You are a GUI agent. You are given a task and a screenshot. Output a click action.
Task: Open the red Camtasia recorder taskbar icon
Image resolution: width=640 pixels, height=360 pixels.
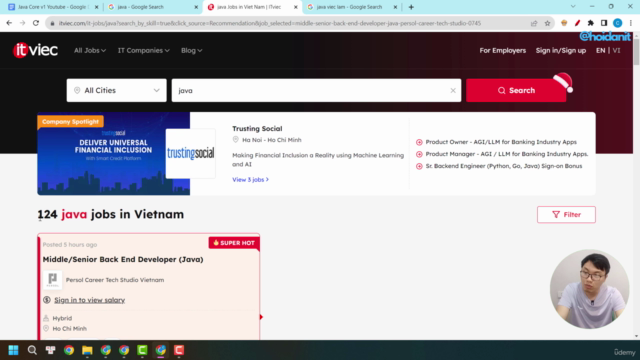click(179, 350)
